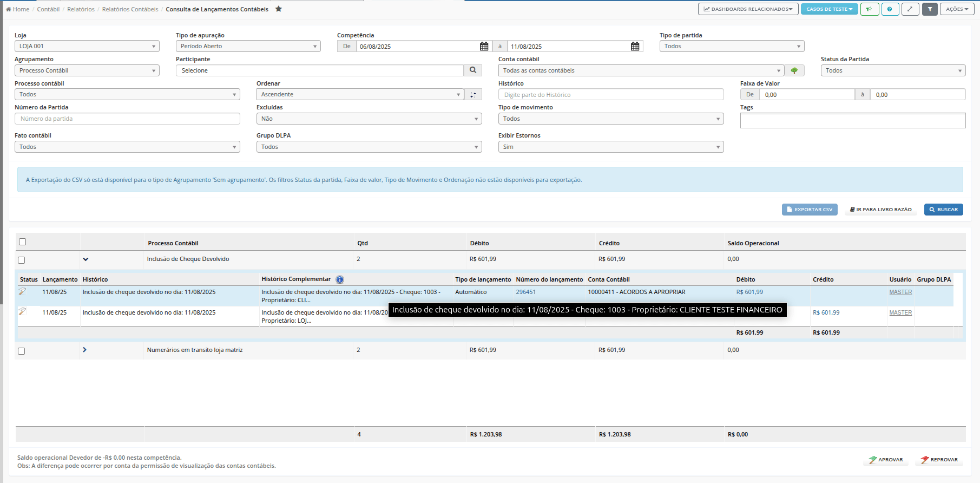
Task: Go to Relatórios in the breadcrumb
Action: click(81, 9)
